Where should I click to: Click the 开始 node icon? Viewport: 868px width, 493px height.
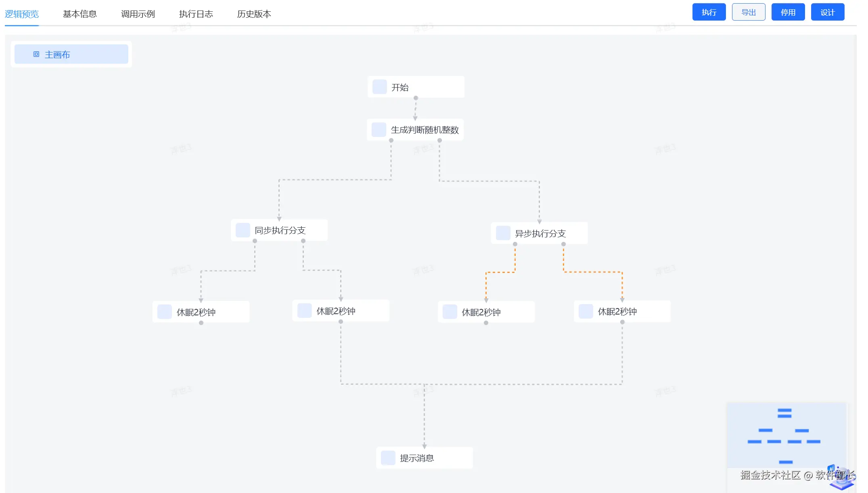tap(379, 87)
